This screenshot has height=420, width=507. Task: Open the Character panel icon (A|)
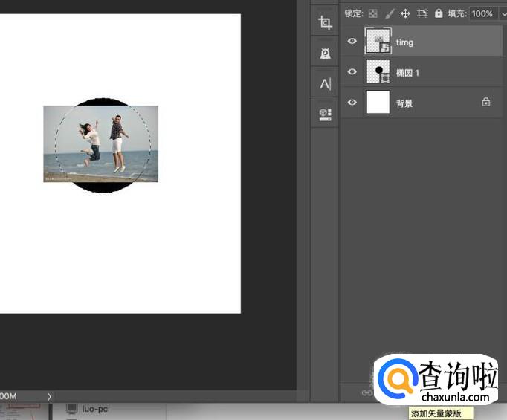tap(326, 84)
